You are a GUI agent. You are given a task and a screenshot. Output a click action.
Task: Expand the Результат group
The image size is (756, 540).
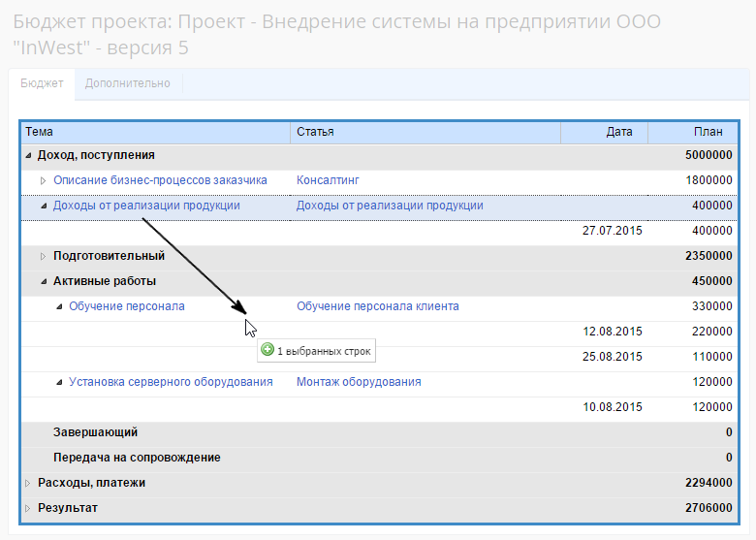28,508
